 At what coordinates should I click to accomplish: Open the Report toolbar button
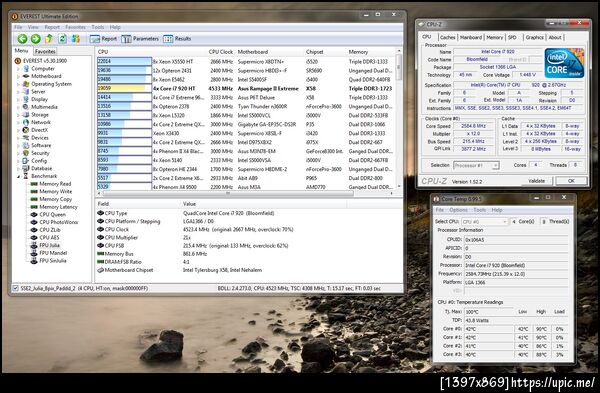tap(103, 39)
